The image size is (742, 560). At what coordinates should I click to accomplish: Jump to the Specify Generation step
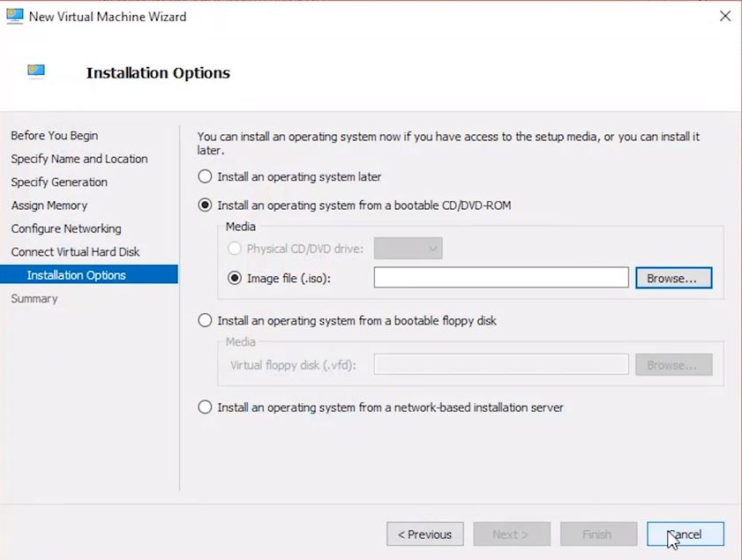[x=59, y=182]
